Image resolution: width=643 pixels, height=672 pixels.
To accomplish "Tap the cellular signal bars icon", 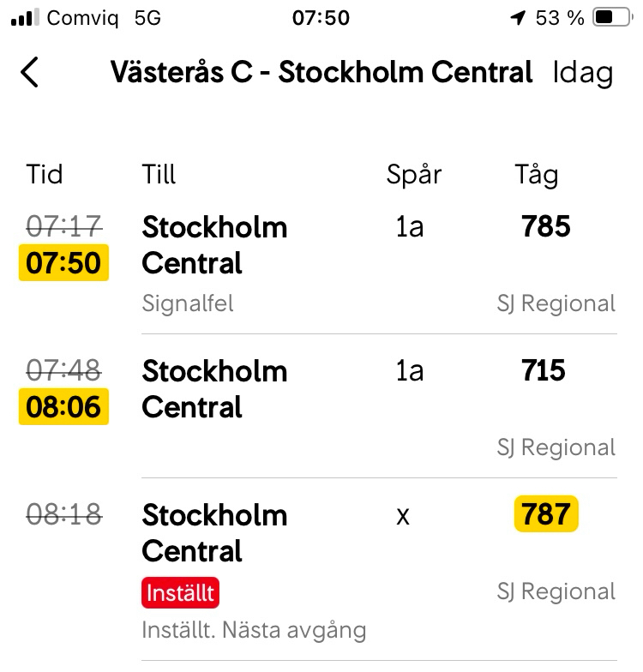I will [25, 18].
